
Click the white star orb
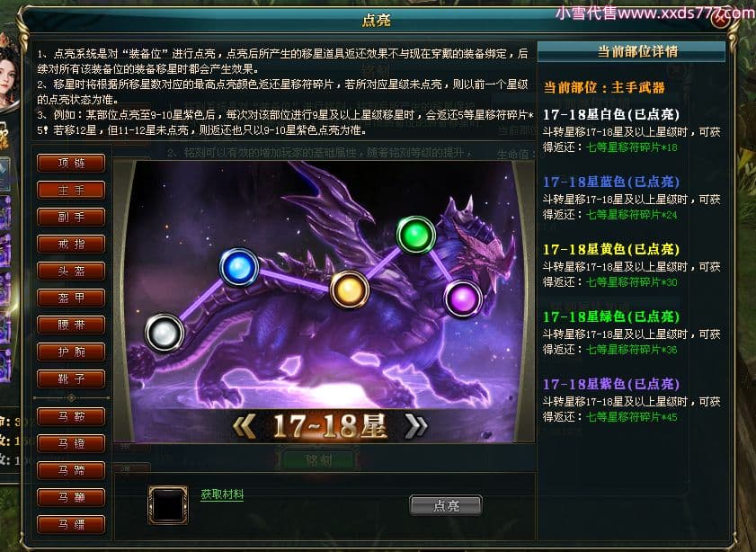pos(165,332)
